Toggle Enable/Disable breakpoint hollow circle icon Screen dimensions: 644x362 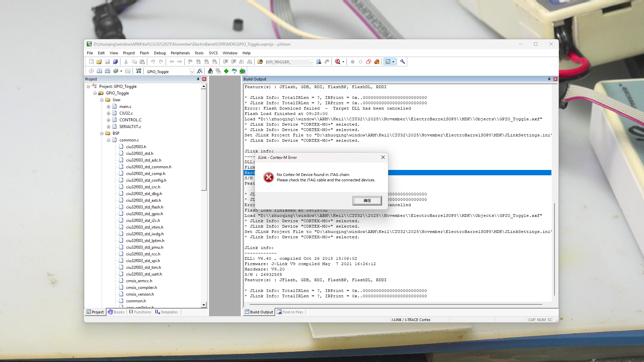click(x=361, y=62)
